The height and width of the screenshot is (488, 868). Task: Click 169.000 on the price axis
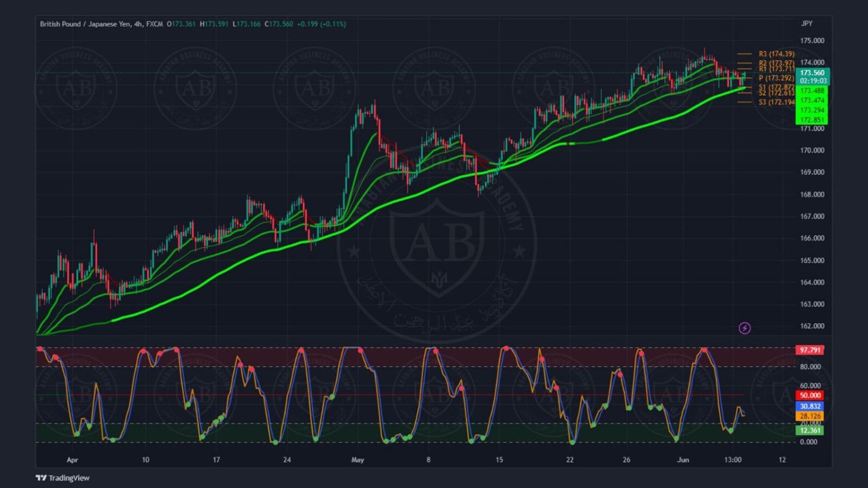[x=812, y=172]
